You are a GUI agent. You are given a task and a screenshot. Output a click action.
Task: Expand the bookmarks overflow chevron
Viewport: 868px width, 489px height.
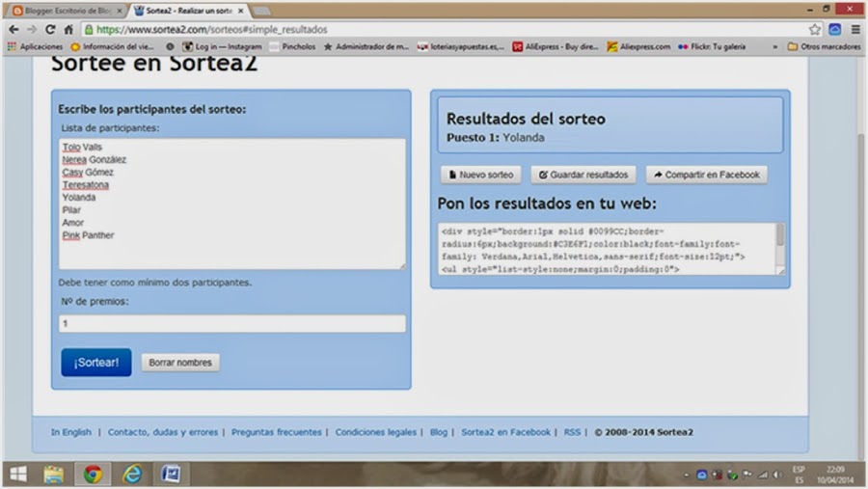[x=775, y=46]
